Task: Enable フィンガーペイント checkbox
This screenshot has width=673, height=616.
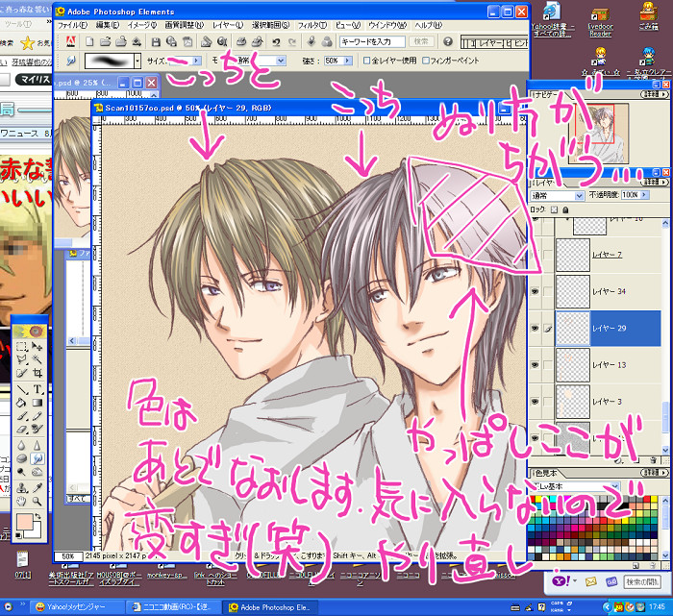Action: point(426,61)
